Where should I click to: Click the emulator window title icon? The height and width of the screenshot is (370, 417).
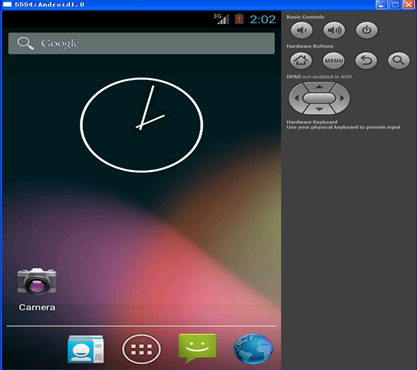point(7,5)
